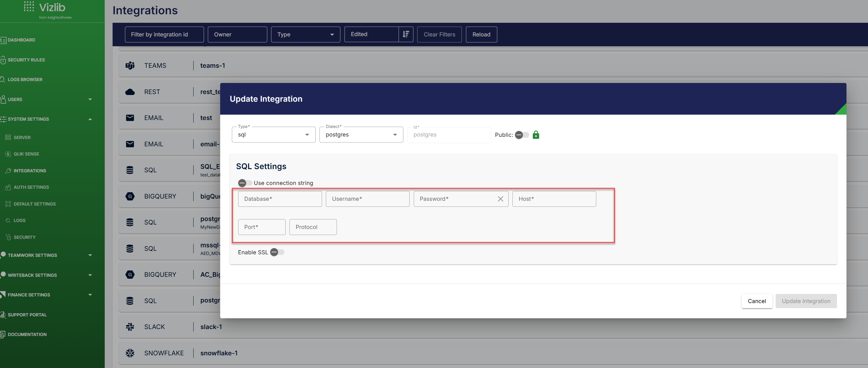Open the Dialect dropdown set to postgres
Image resolution: width=868 pixels, height=368 pixels.
[x=361, y=135]
